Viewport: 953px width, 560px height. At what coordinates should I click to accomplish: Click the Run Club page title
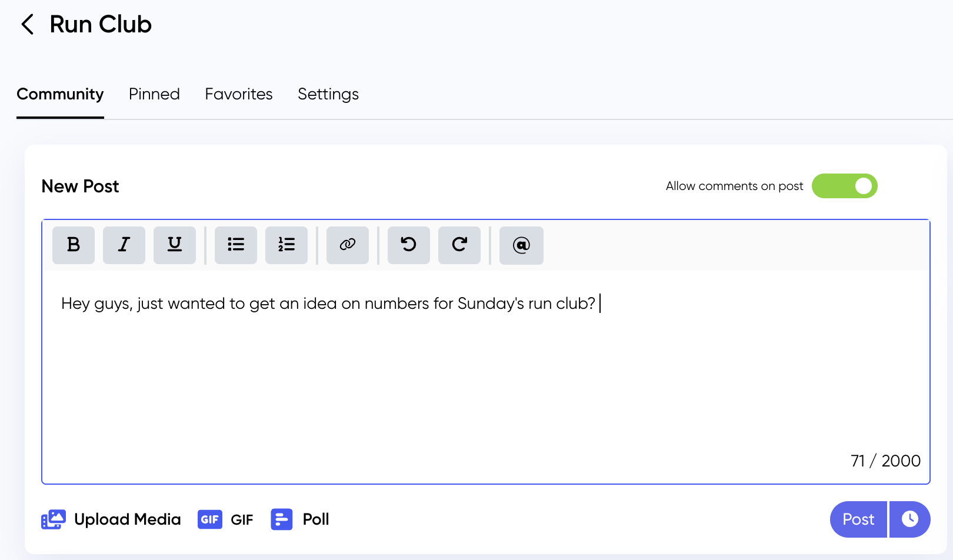101,25
